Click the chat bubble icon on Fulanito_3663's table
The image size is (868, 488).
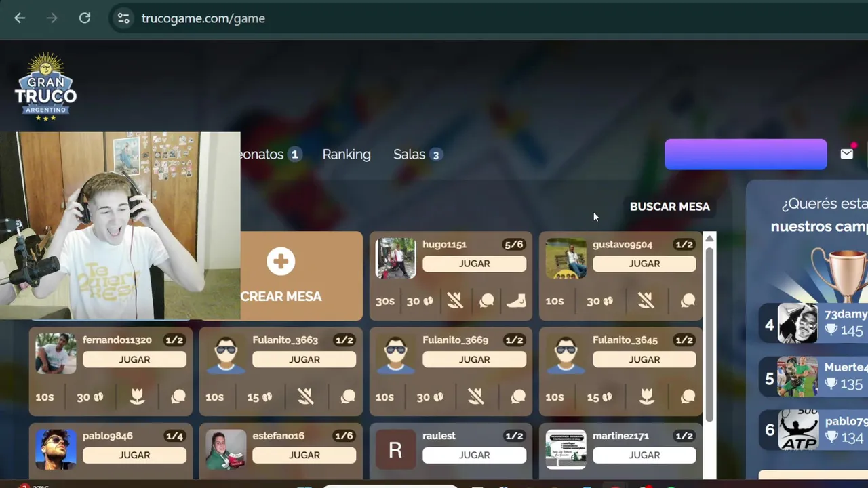(x=348, y=396)
